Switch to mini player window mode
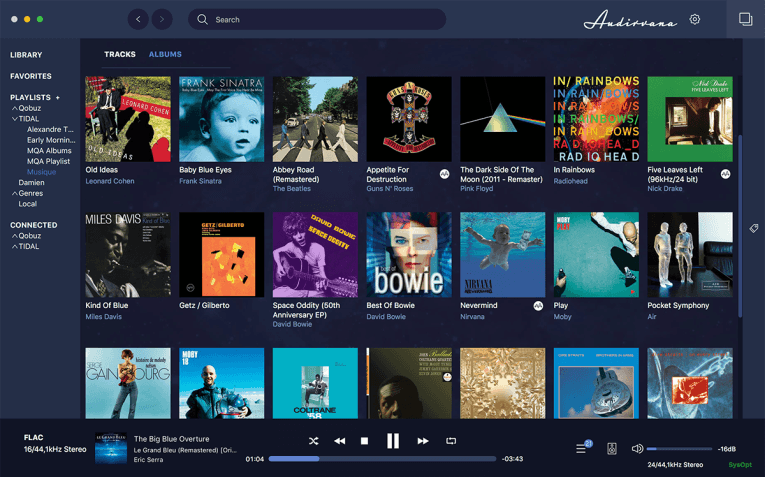 [745, 19]
